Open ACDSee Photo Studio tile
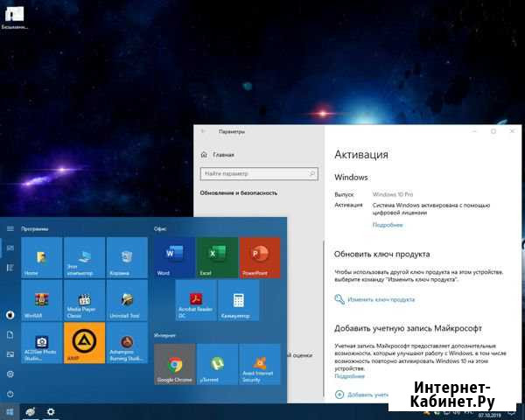Image resolution: width=525 pixels, height=420 pixels. [41, 343]
